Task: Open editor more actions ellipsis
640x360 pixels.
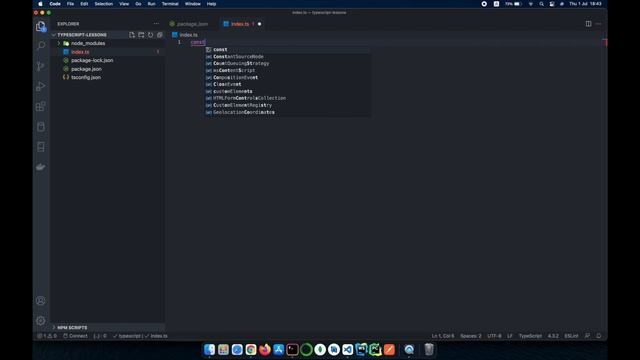Action: (x=599, y=24)
